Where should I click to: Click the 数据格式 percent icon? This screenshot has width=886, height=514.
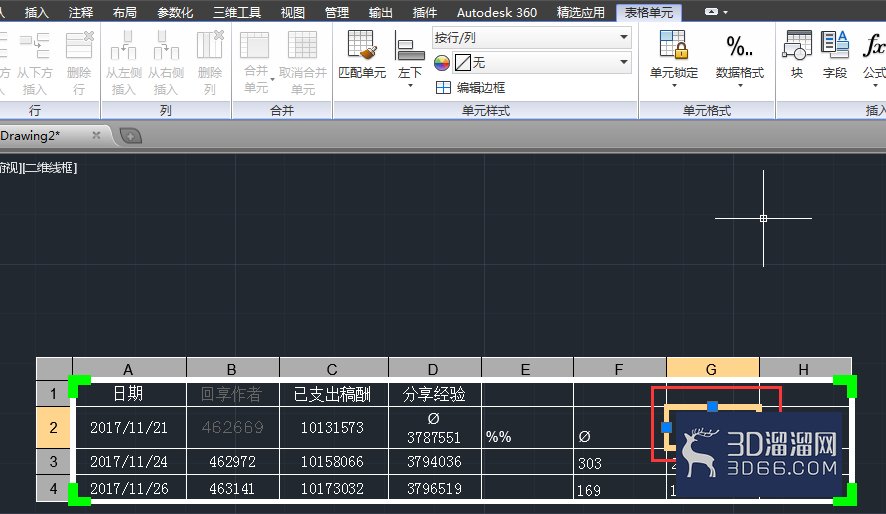(x=740, y=46)
